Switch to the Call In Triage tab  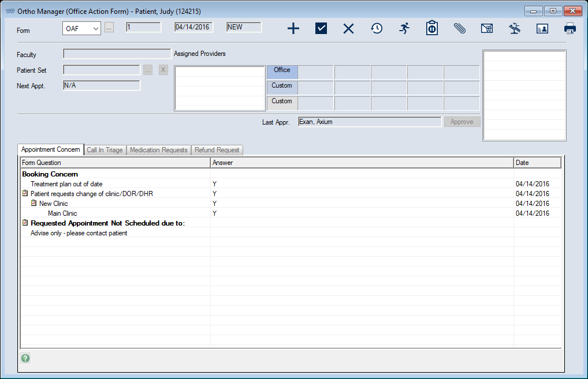tap(105, 150)
